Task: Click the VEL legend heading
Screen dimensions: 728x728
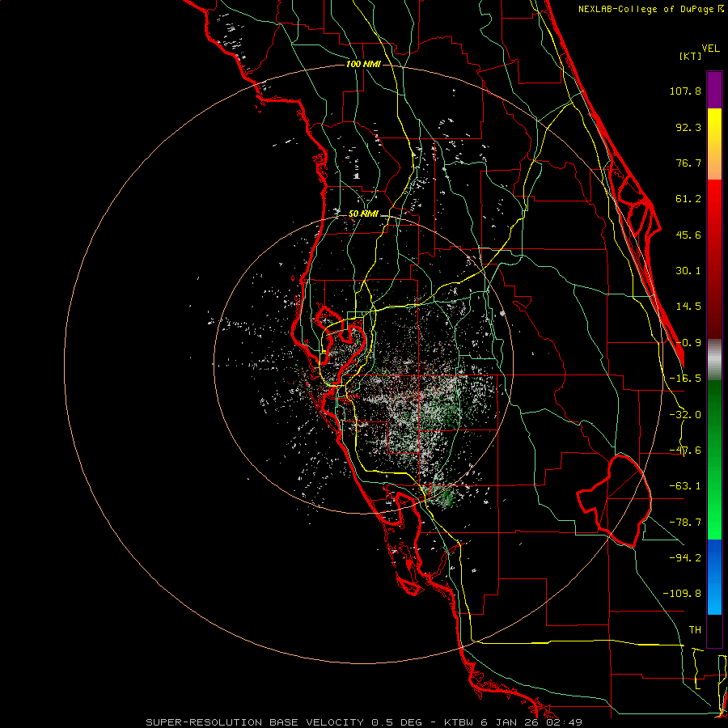Action: click(x=710, y=49)
